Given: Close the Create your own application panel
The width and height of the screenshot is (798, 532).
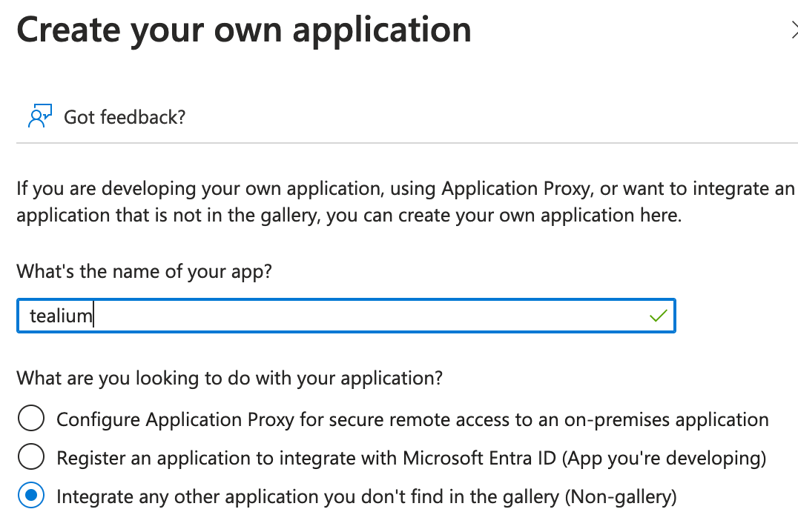Looking at the screenshot, I should pyautogui.click(x=794, y=30).
